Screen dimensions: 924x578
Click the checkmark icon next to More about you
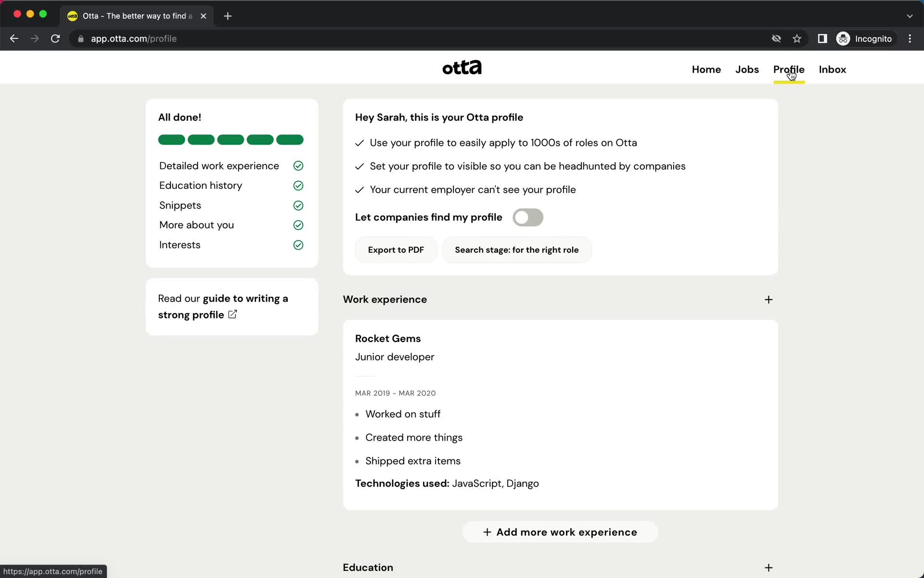(x=298, y=225)
